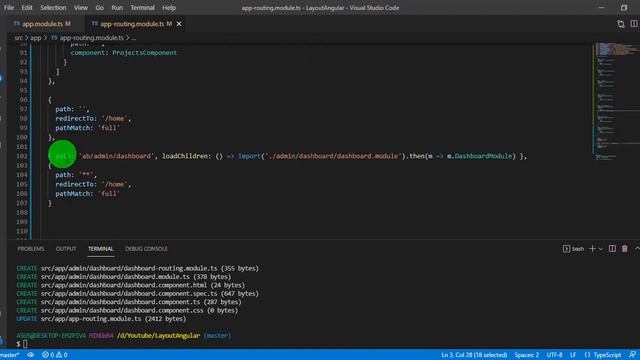Click dashboard.component.html path in terminal
Screen dimensions: 640x360
124,285
